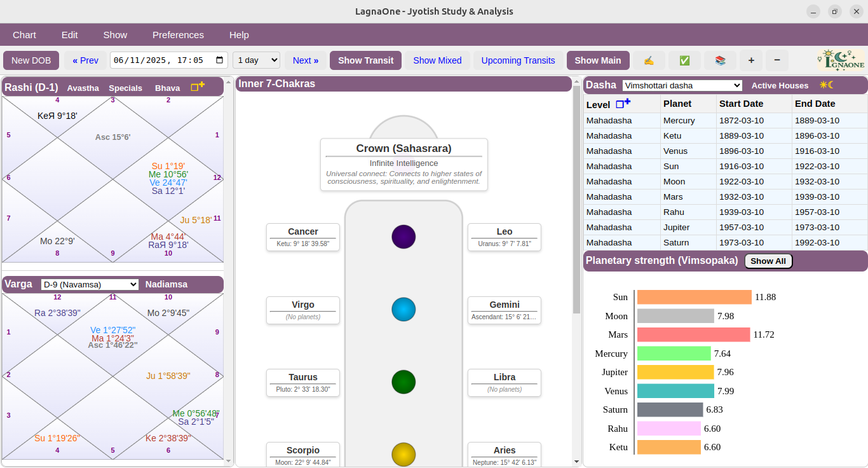Click the yellow chakra circle
This screenshot has width=868, height=468.
[403, 455]
